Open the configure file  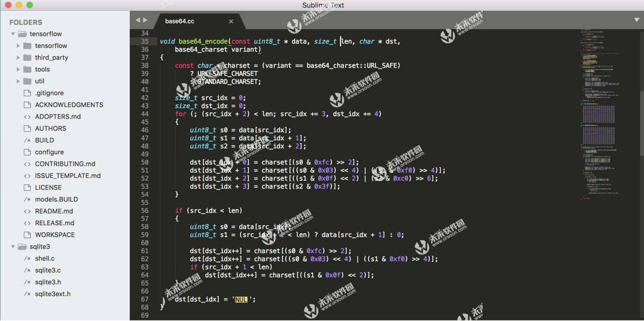[x=49, y=152]
